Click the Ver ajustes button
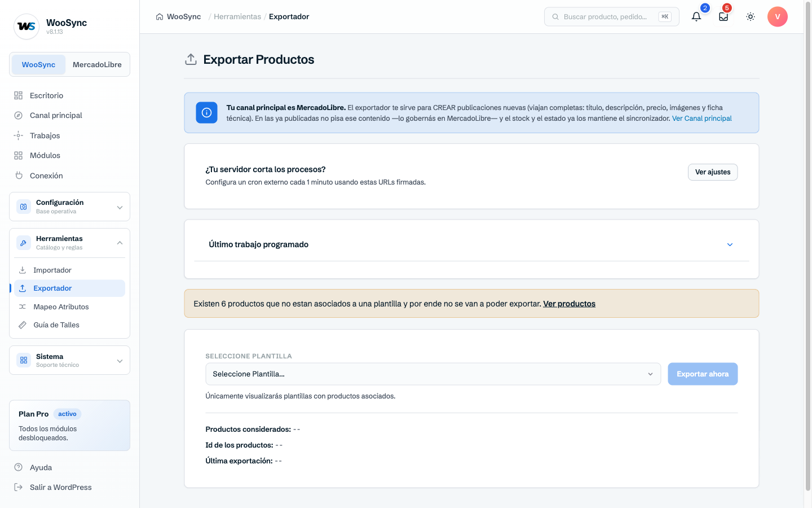The height and width of the screenshot is (508, 812). coord(713,172)
